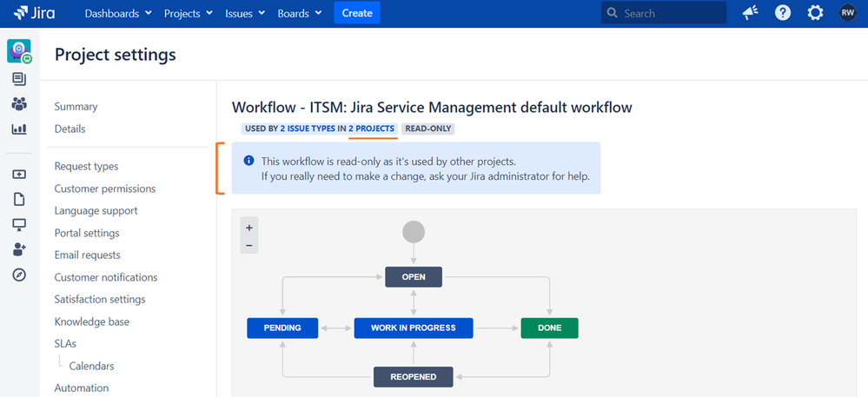Open the RW user profile avatar

(x=847, y=13)
